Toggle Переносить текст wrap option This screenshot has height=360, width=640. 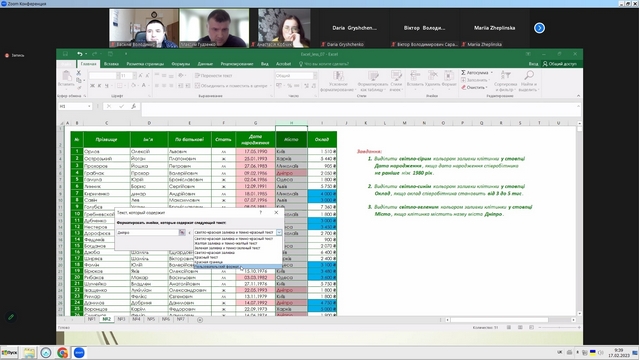(x=213, y=76)
